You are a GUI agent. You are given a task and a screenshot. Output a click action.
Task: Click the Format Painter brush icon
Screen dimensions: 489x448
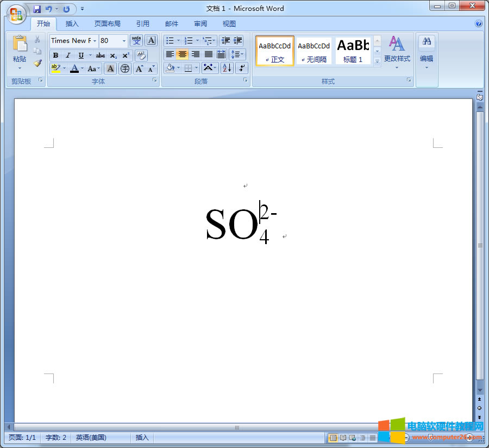37,63
